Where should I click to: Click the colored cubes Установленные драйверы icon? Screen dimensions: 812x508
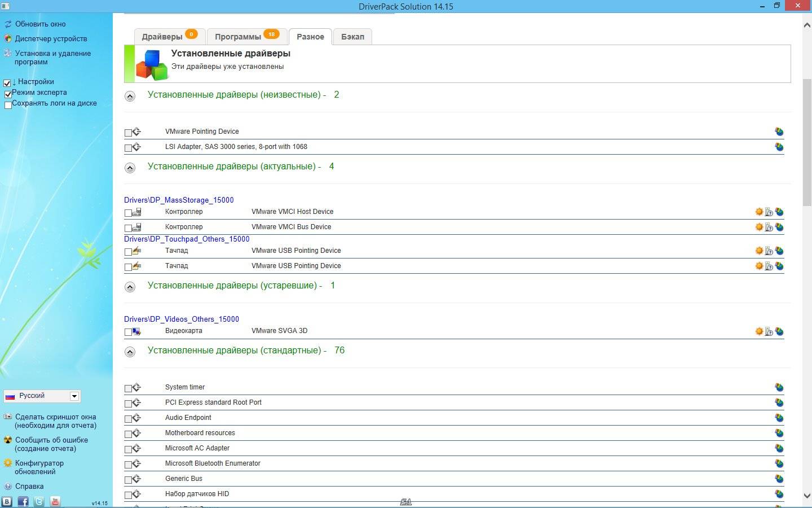152,64
